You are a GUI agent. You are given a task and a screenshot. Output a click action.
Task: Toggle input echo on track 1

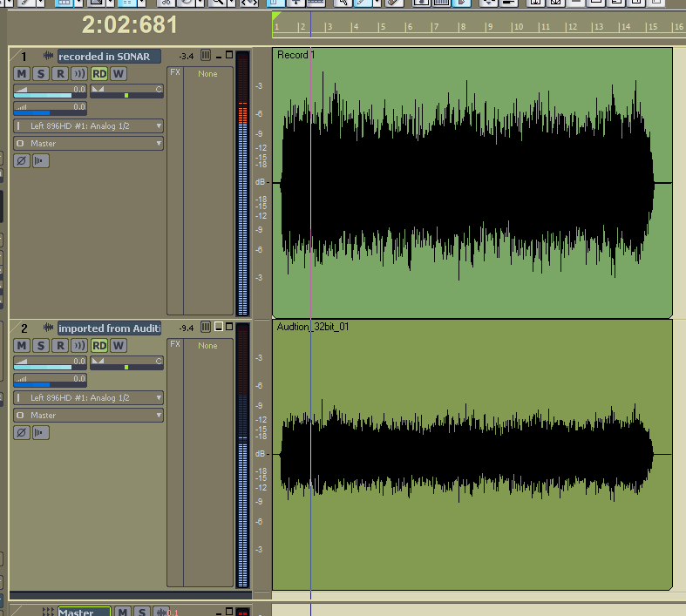coord(79,74)
